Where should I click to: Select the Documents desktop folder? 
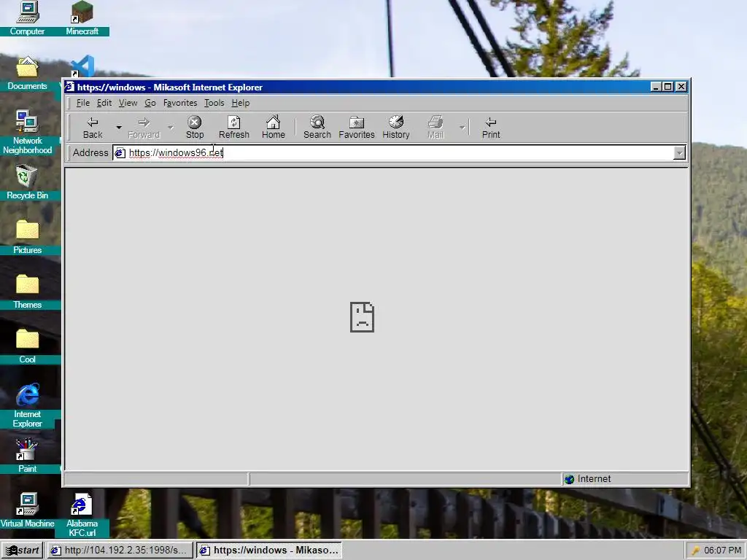tap(27, 74)
